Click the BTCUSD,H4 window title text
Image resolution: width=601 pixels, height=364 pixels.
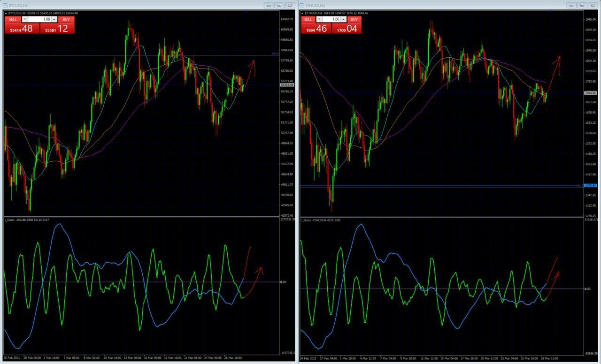click(x=19, y=5)
